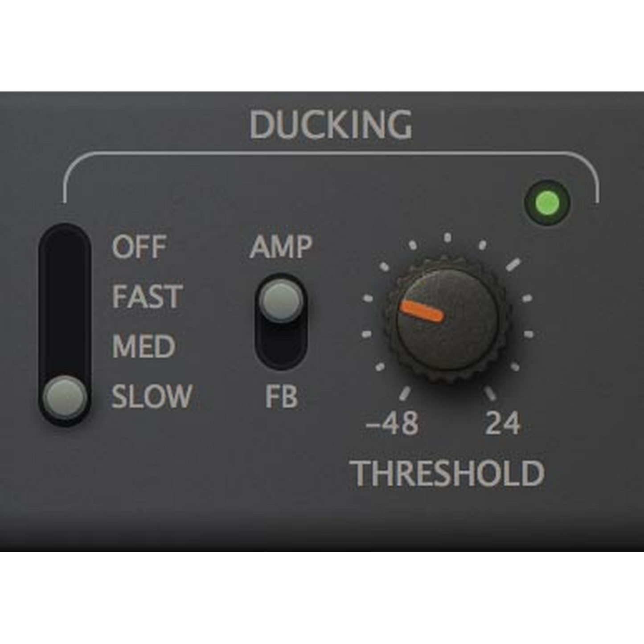
Task: Click the large tick mark near the knob's upper right
Action: click(x=513, y=264)
